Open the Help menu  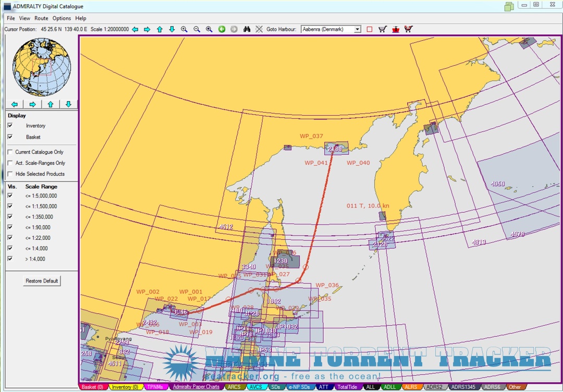click(80, 18)
